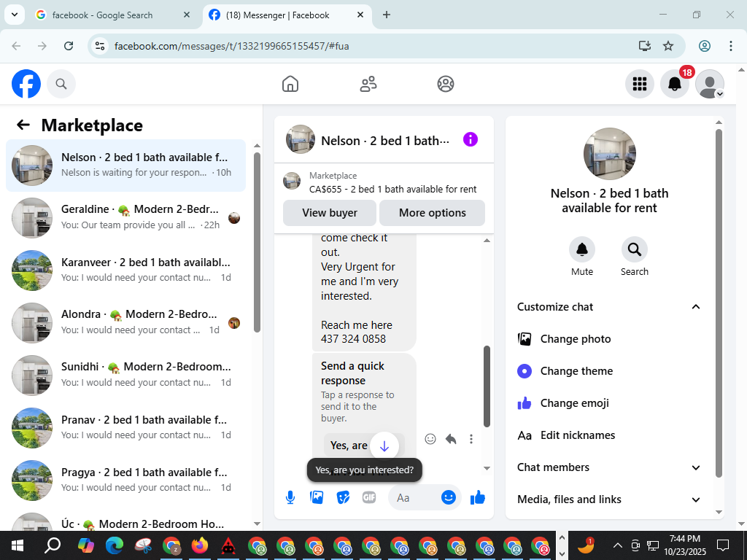
Task: Click the More options button
Action: [432, 213]
